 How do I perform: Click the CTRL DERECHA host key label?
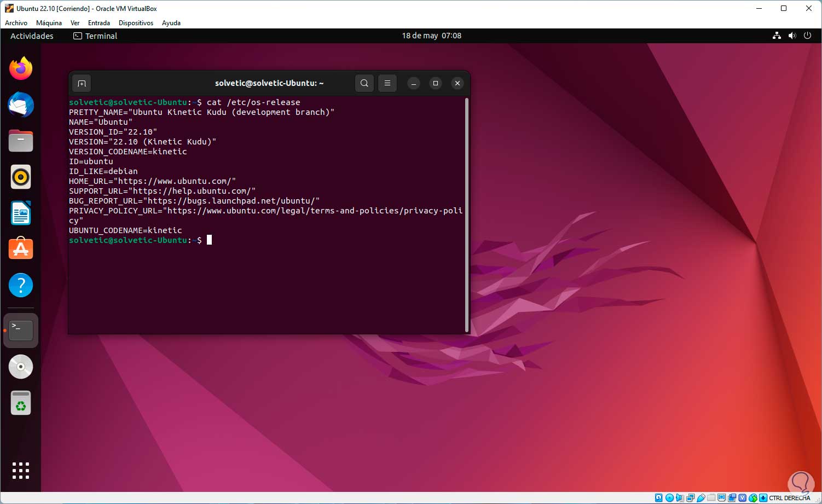pos(789,498)
